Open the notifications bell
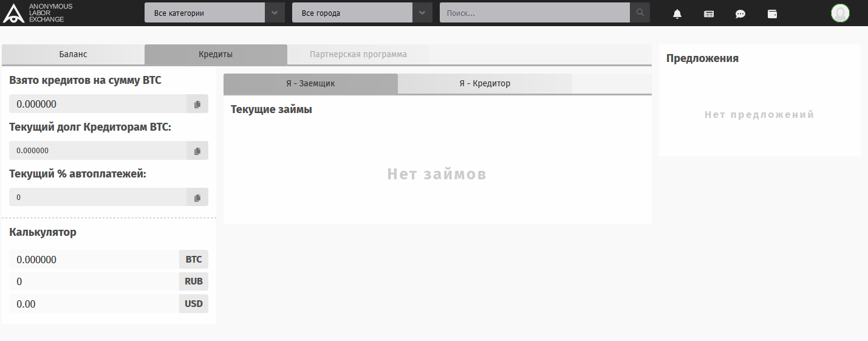868x341 pixels. click(x=677, y=13)
